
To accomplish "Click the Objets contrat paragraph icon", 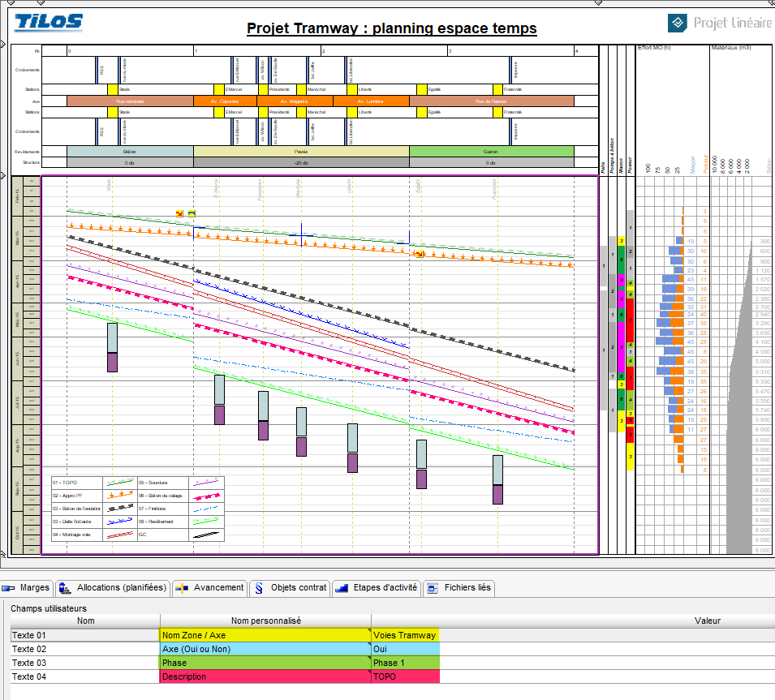I will click(x=259, y=588).
